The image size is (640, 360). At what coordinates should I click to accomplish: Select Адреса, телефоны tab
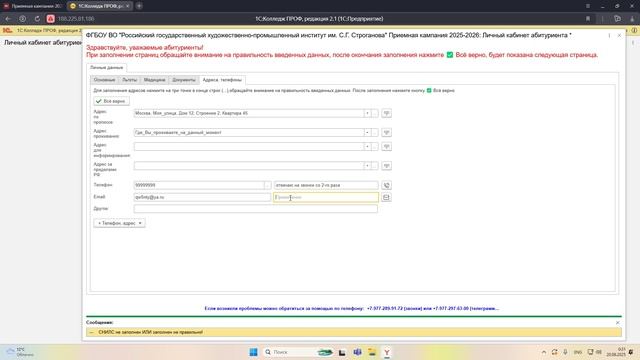point(222,80)
